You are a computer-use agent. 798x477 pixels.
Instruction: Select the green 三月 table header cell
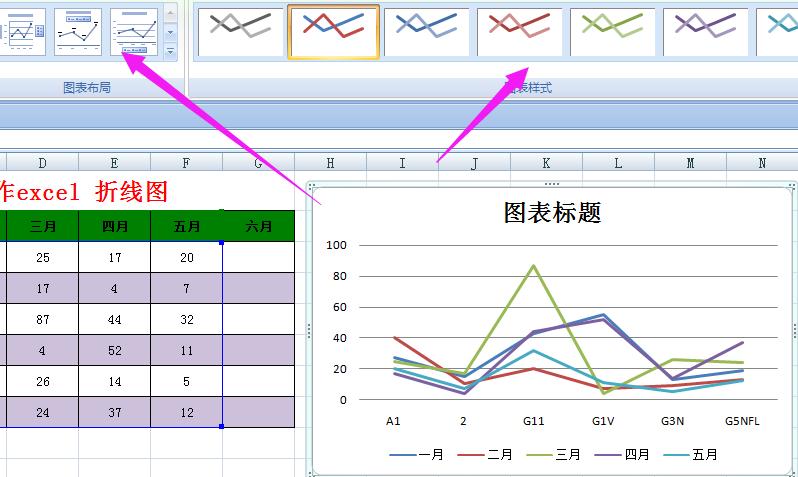click(43, 226)
